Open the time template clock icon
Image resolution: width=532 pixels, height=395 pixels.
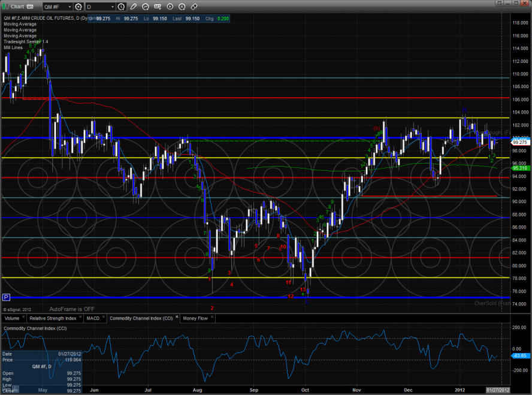click(x=121, y=7)
